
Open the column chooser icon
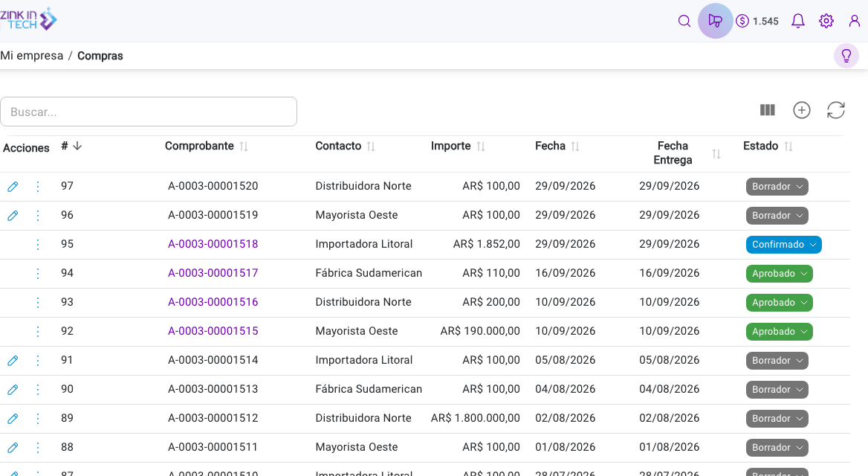(767, 110)
